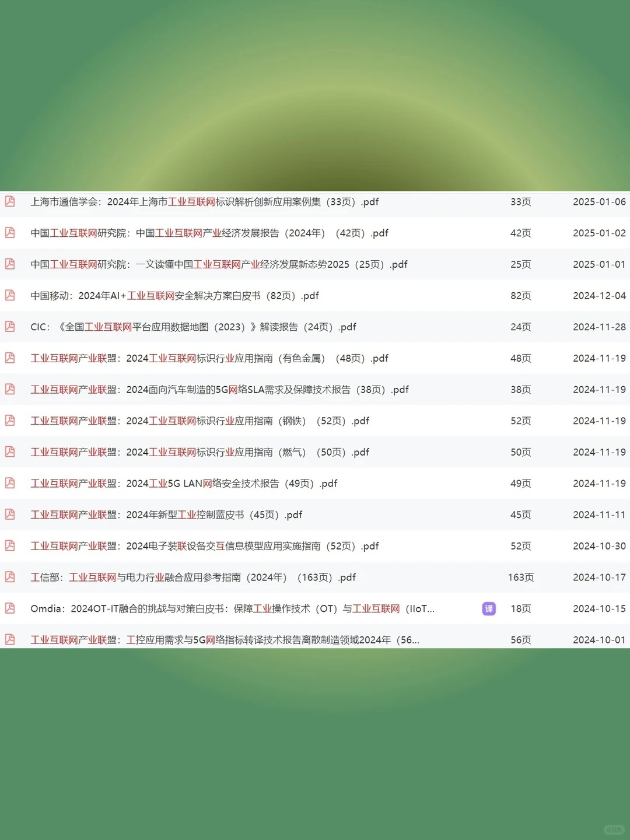Click the 33页 page count cell
630x840 pixels.
(521, 202)
